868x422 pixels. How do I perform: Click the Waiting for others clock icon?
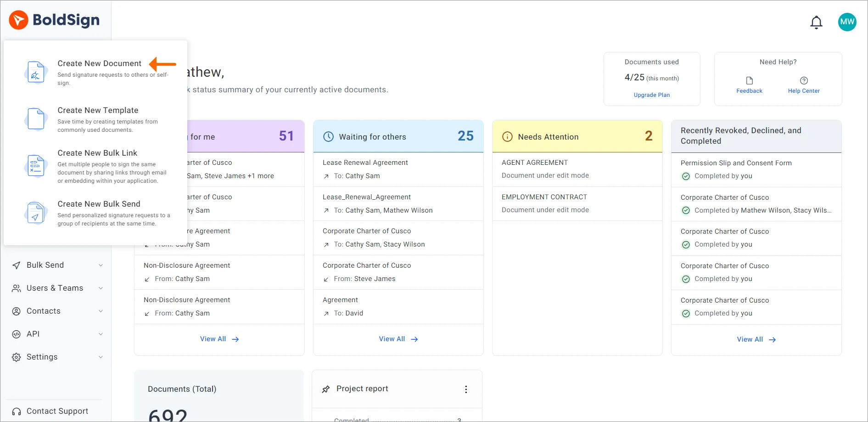tap(329, 136)
